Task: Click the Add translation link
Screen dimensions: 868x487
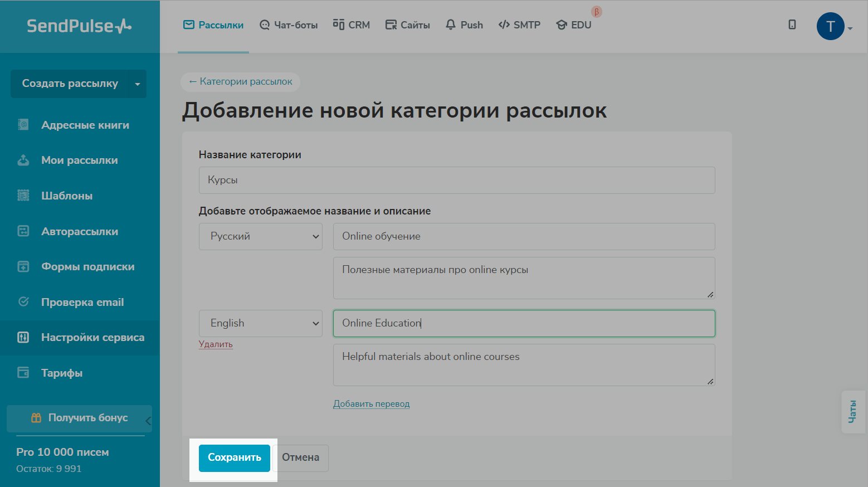Action: 371,404
